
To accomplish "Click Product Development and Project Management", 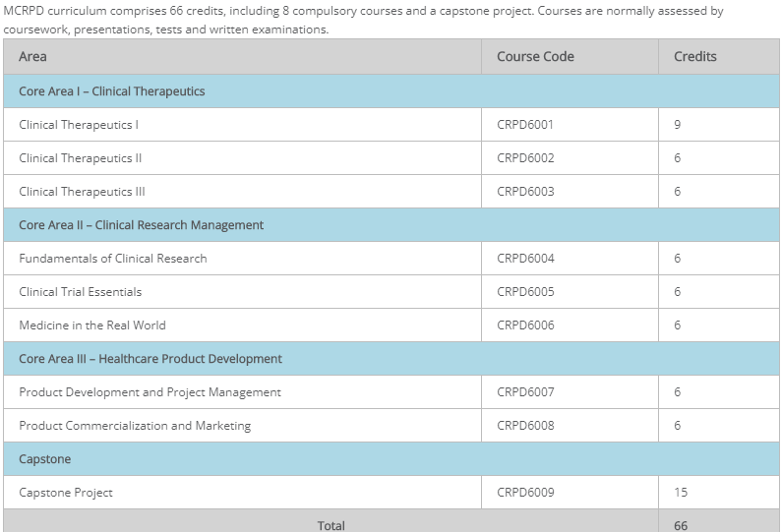I will [150, 392].
